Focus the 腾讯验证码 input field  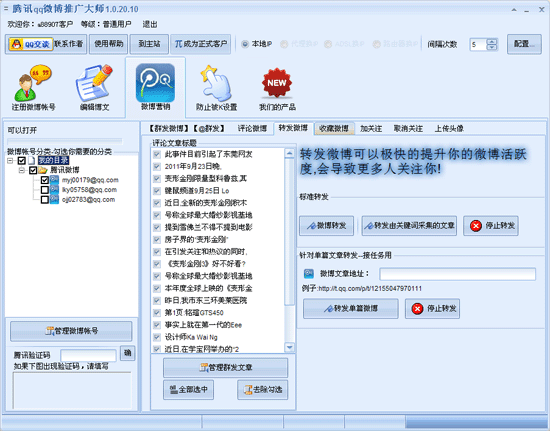pyautogui.click(x=88, y=355)
